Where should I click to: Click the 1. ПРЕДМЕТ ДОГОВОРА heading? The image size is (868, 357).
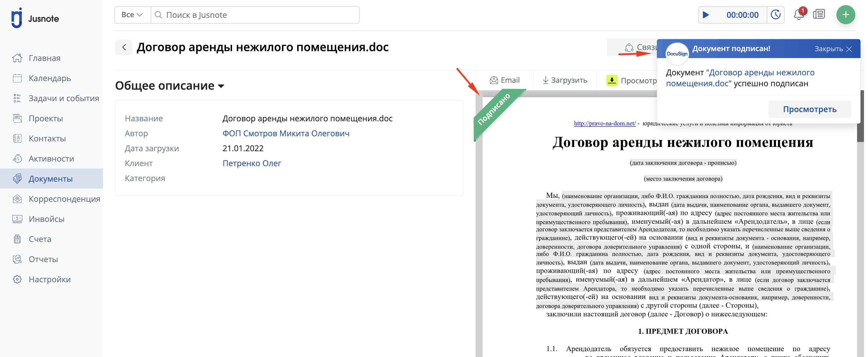683,331
